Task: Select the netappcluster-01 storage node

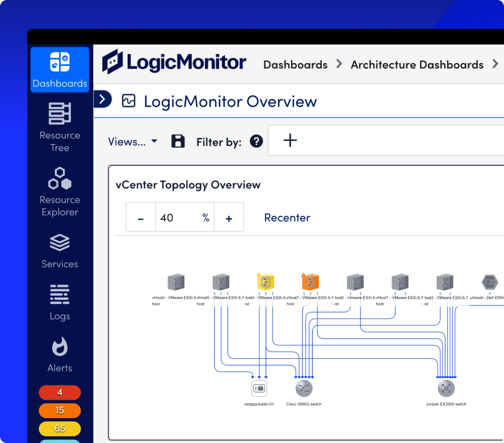Action: point(259,388)
